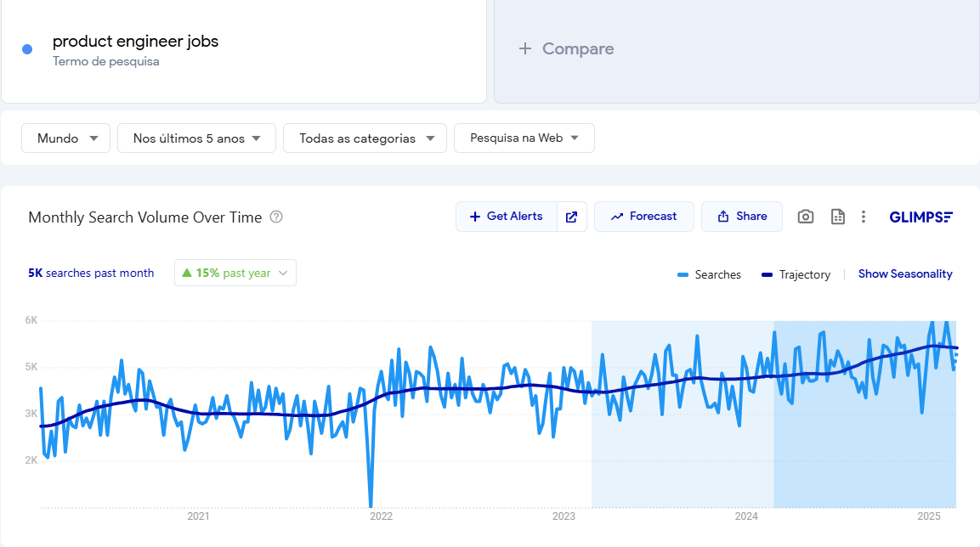Open the three-dot more options menu

(863, 217)
